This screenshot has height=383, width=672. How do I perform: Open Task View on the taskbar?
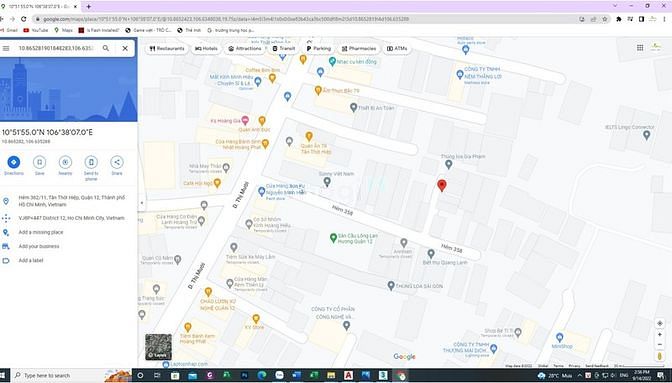pyautogui.click(x=157, y=375)
